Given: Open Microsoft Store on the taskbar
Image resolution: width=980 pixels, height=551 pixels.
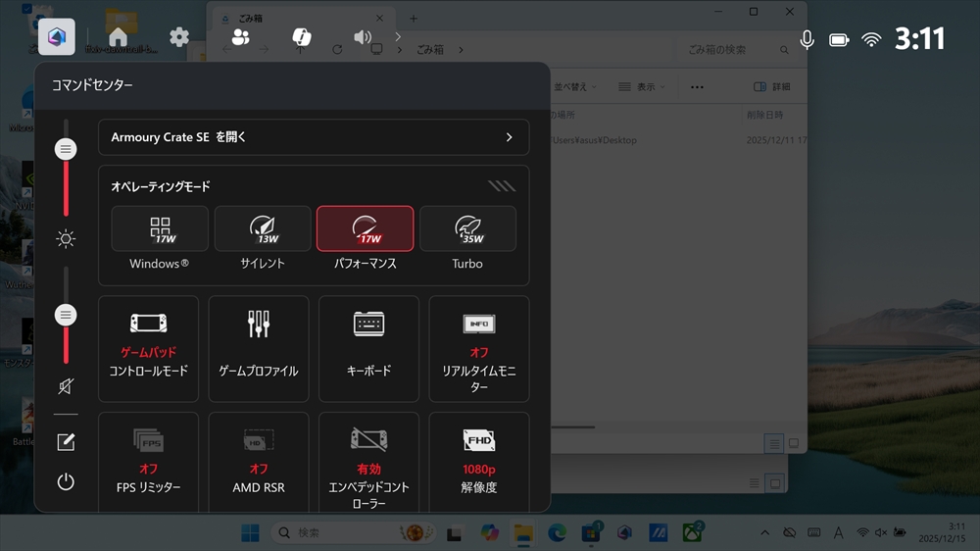Looking at the screenshot, I should coord(591,533).
